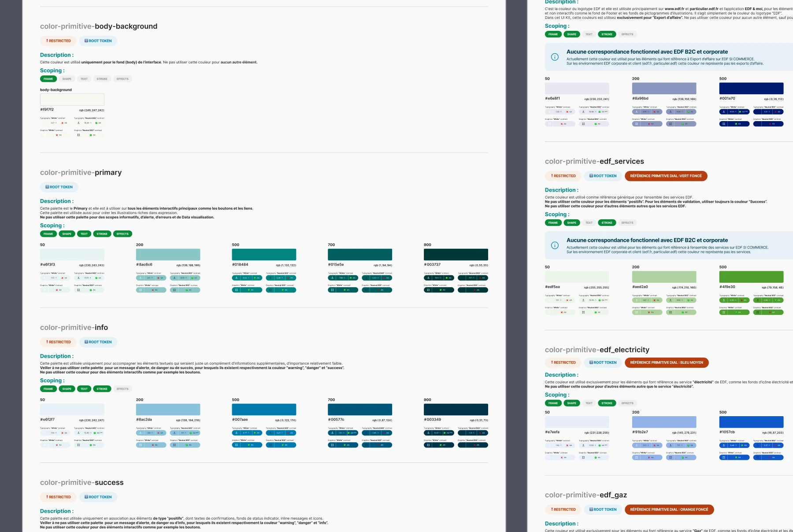
Task: Click the info icon in the edf_services notice
Action: click(x=555, y=245)
